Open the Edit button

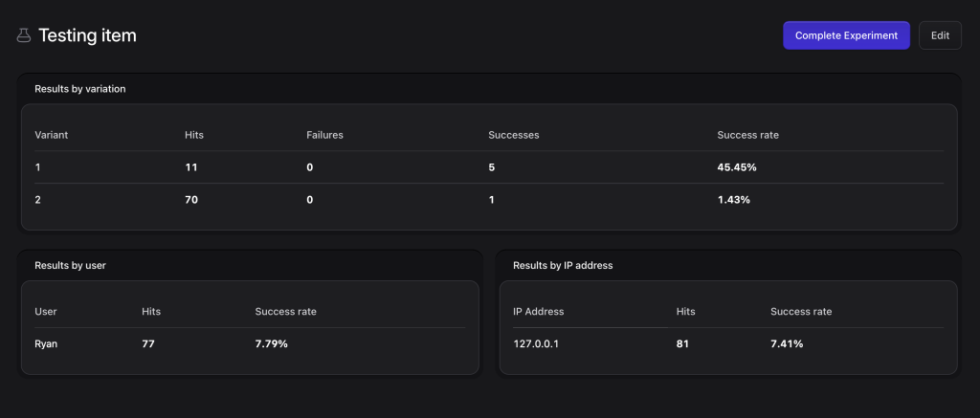(x=940, y=35)
